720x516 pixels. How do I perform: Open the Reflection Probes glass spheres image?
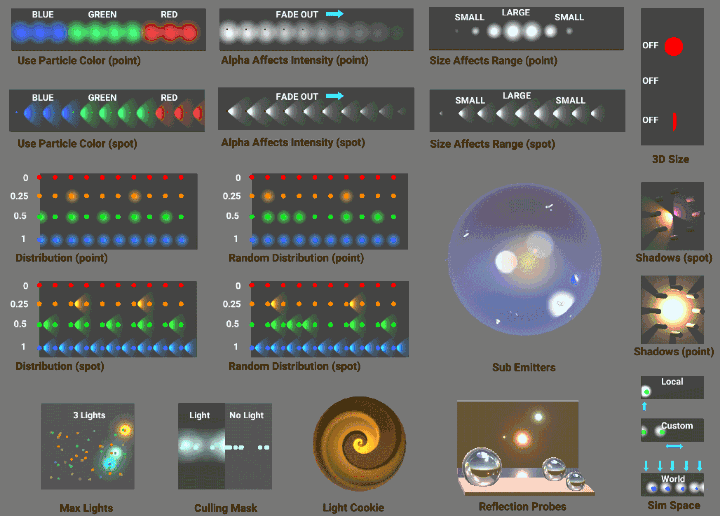pyautogui.click(x=526, y=449)
